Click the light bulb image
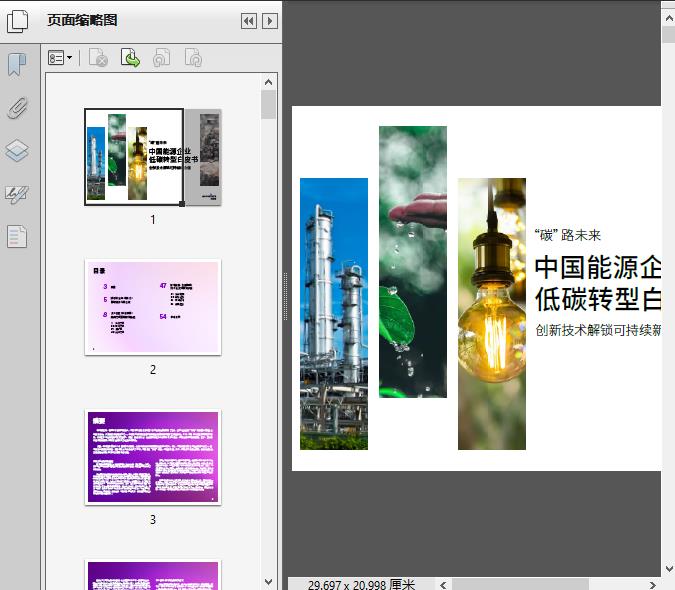The width and height of the screenshot is (675, 590). 492,314
